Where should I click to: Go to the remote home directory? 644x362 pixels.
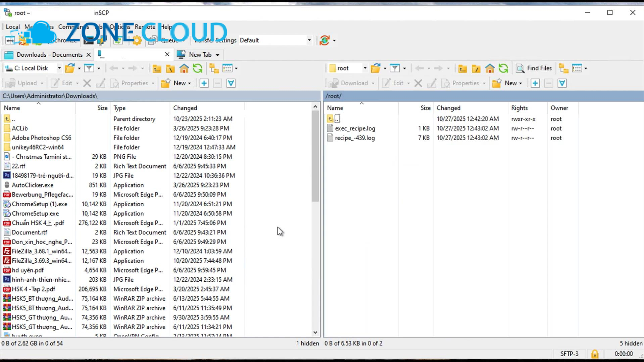click(x=490, y=68)
